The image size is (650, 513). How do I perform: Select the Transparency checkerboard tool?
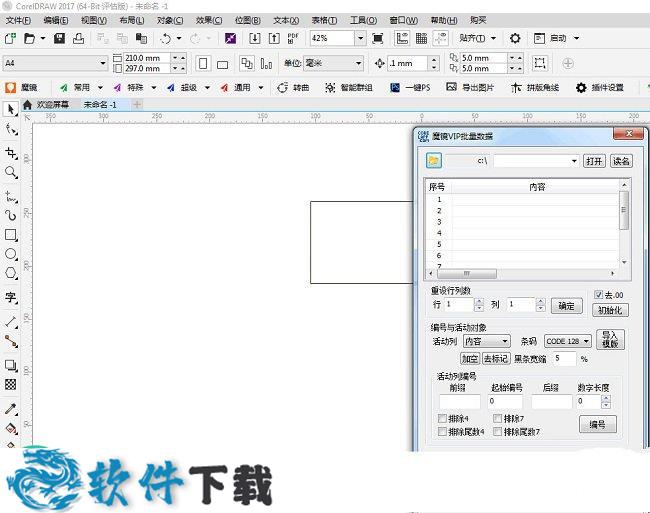click(x=11, y=384)
